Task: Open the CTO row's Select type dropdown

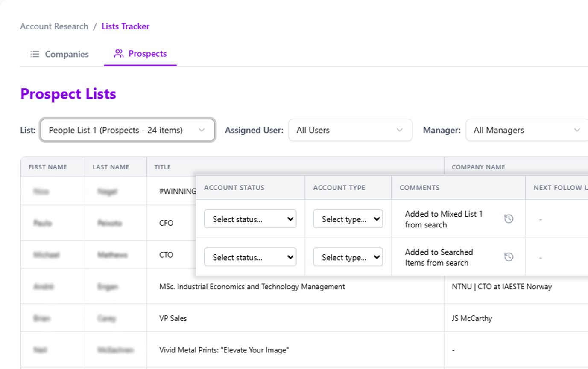Action: [x=348, y=257]
